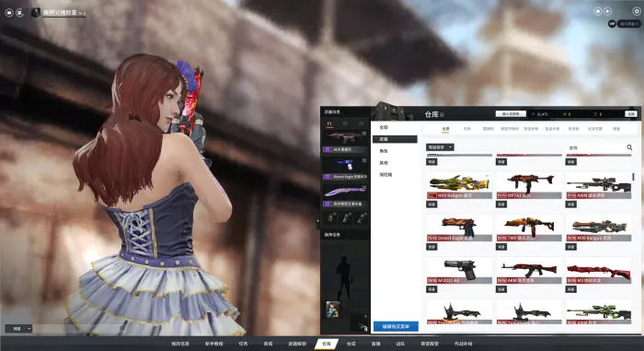Image resolution: width=644 pixels, height=351 pixels.
Task: Equip the MP7A1 weapon with its button
Action: pos(501,205)
